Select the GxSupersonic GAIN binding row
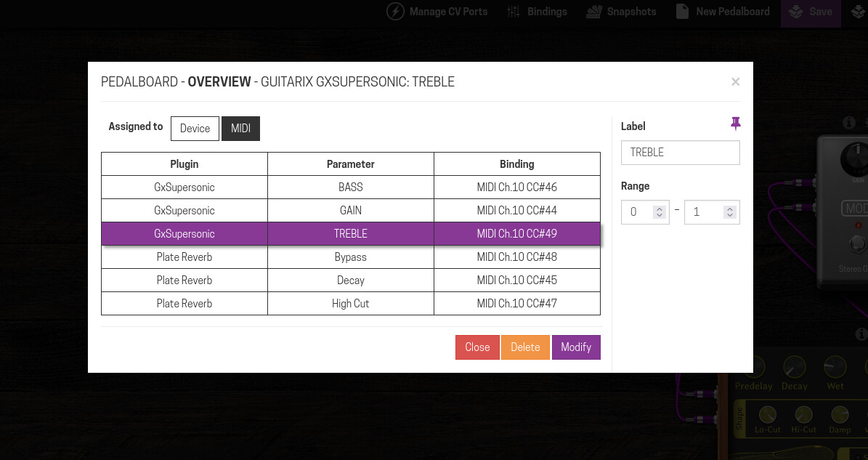Viewport: 868px width, 460px height. point(350,211)
